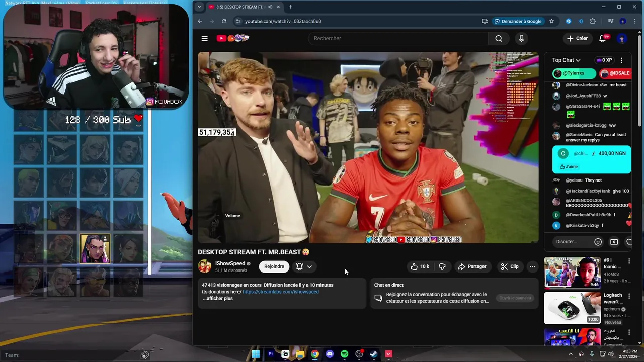Select the highlighted agent portrait in Valorant
The image size is (644, 362).
pos(95,249)
